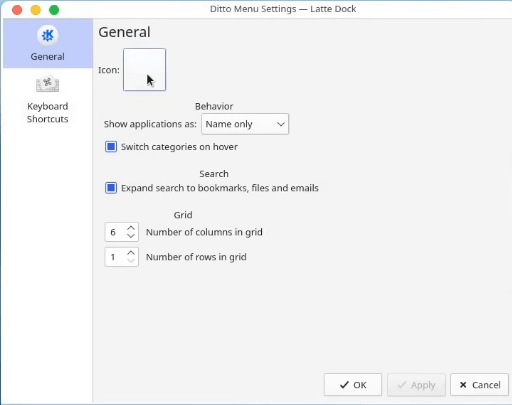
Task: Select the General KDE icon in sidebar
Action: pos(48,35)
